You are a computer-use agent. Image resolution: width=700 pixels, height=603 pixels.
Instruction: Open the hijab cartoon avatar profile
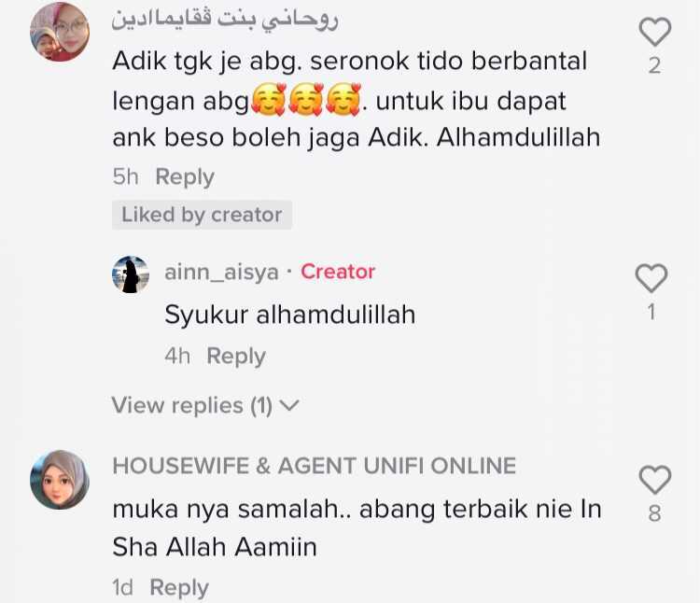[60, 480]
